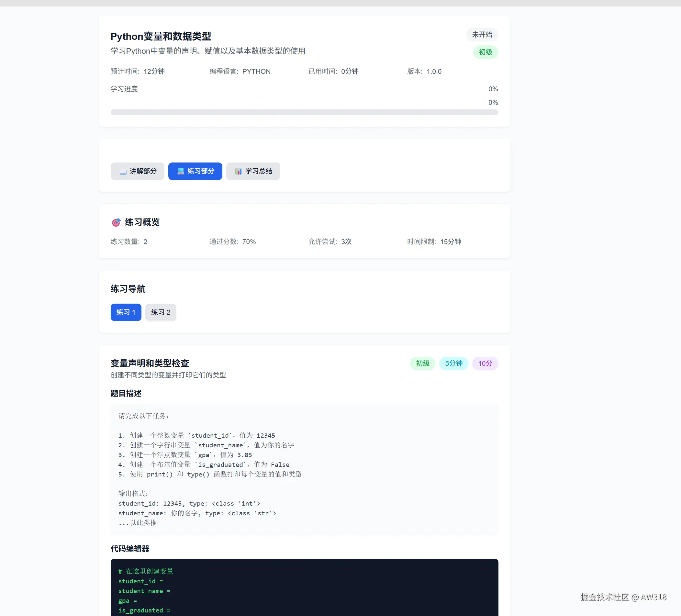Click the learning progress bar
The width and height of the screenshot is (681, 616).
(304, 112)
